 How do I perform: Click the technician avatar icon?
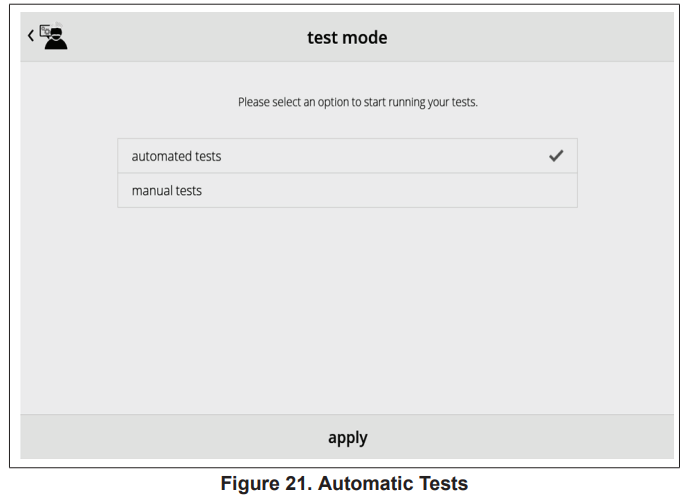coord(54,37)
